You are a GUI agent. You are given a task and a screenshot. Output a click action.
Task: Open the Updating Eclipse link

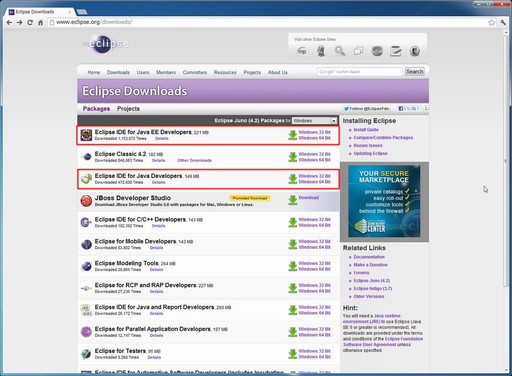click(x=370, y=154)
